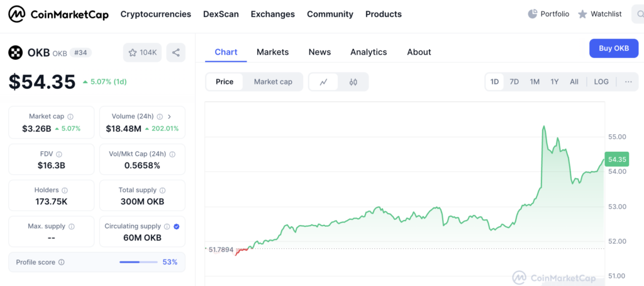The width and height of the screenshot is (644, 286).
Task: Click the Profile score progress bar
Action: (138, 262)
